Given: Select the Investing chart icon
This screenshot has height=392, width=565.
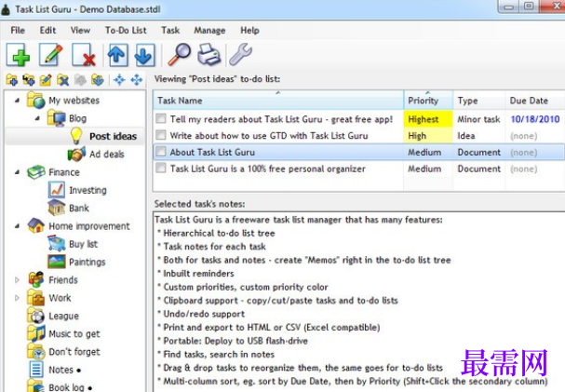Looking at the screenshot, I should tap(57, 190).
